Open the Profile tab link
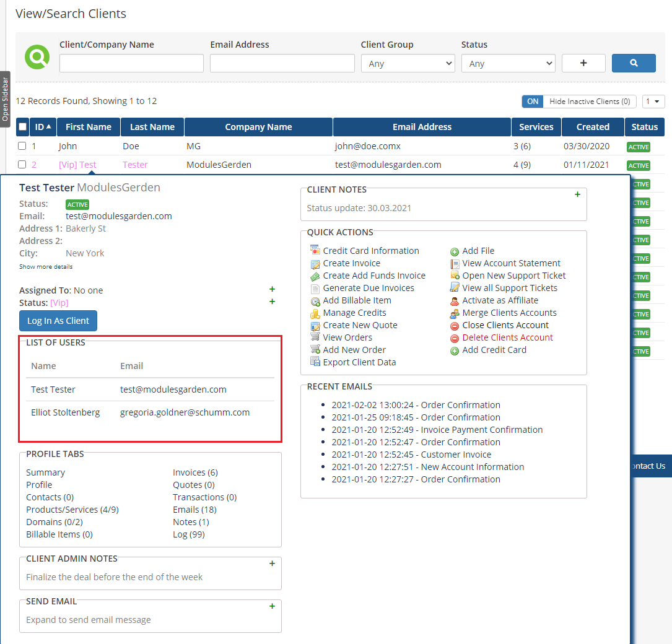The image size is (672, 644). click(x=39, y=485)
